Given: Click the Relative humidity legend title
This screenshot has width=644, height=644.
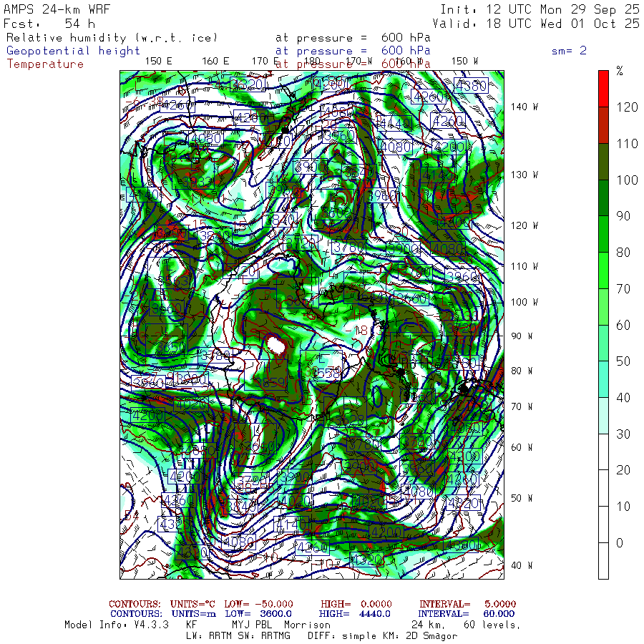Looking at the screenshot, I should [x=112, y=38].
